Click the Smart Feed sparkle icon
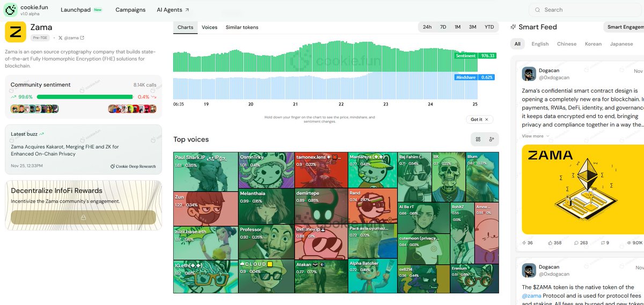644x305 pixels. [513, 27]
